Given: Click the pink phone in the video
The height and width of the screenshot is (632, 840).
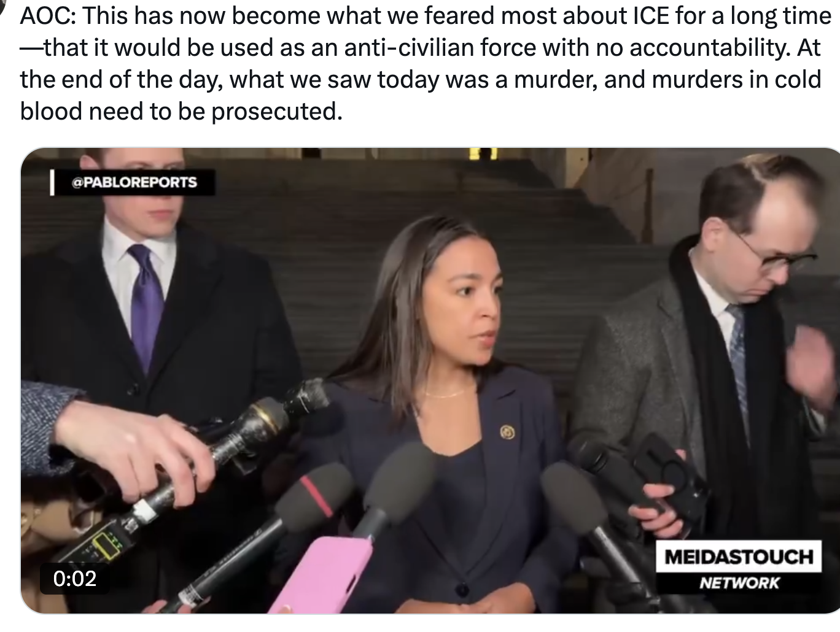Looking at the screenshot, I should pyautogui.click(x=321, y=574).
